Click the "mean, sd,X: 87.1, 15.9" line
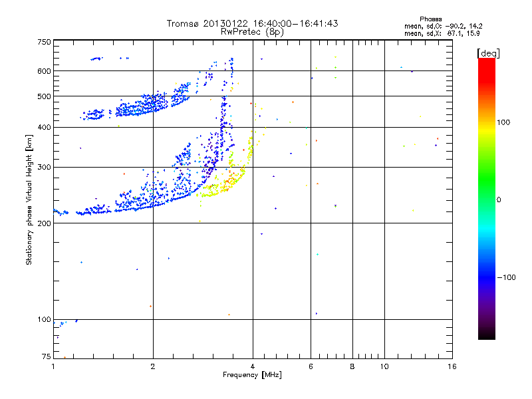The height and width of the screenshot is (399, 532). click(x=442, y=33)
